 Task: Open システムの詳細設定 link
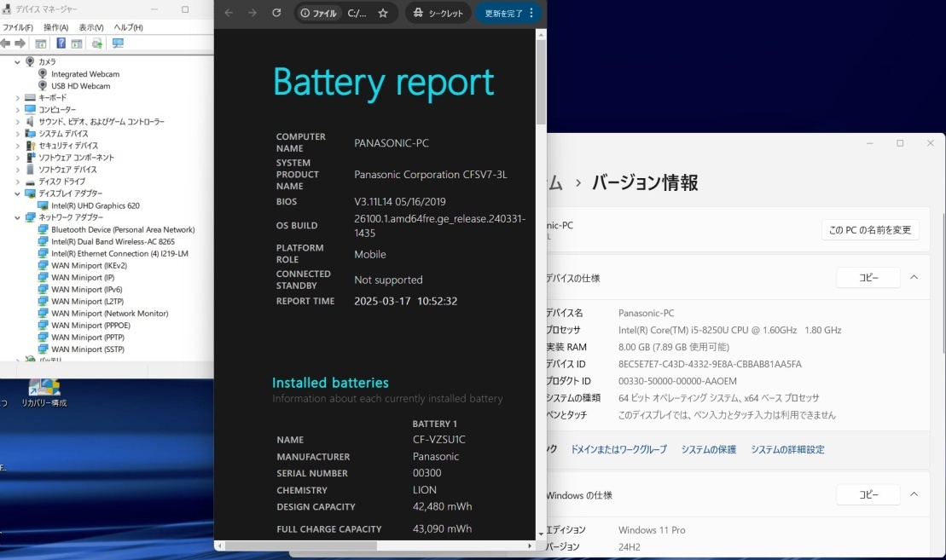coord(787,449)
